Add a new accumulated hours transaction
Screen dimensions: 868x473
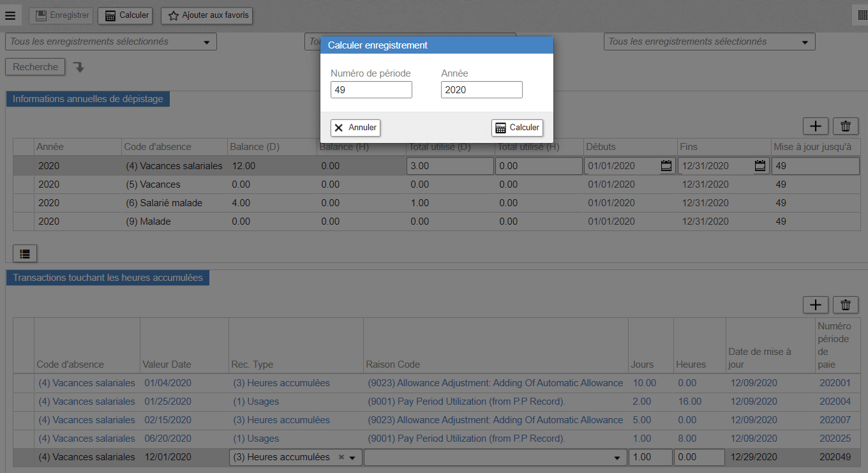click(x=815, y=305)
